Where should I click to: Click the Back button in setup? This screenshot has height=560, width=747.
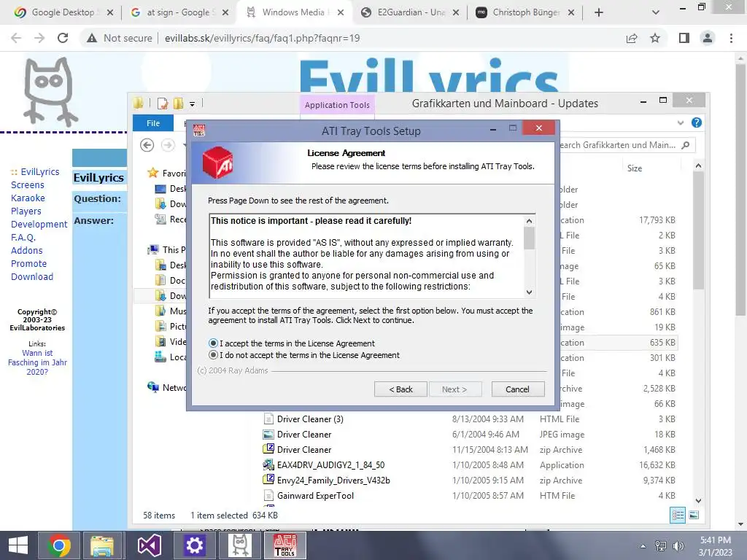click(400, 389)
